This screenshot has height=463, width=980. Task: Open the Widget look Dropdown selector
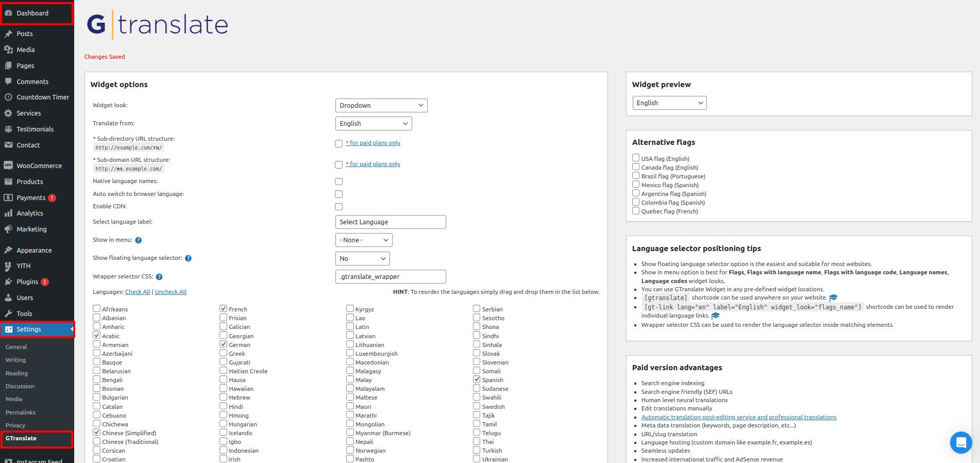[x=381, y=105]
